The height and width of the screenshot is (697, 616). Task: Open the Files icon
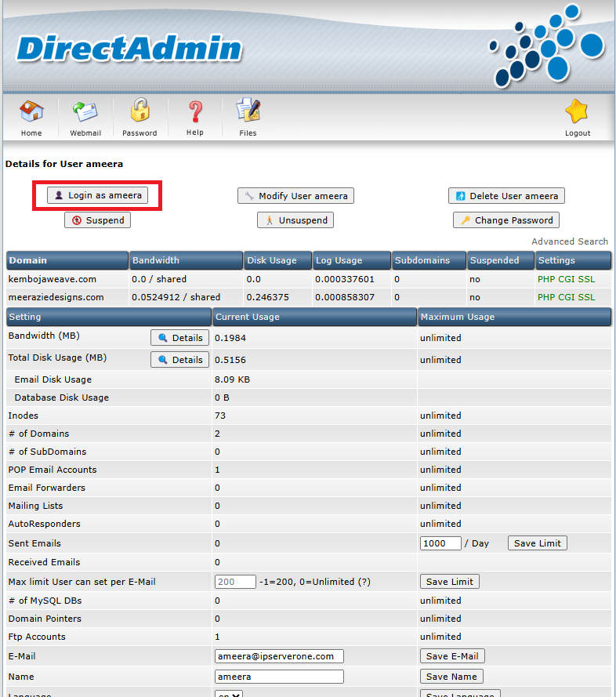coord(248,113)
